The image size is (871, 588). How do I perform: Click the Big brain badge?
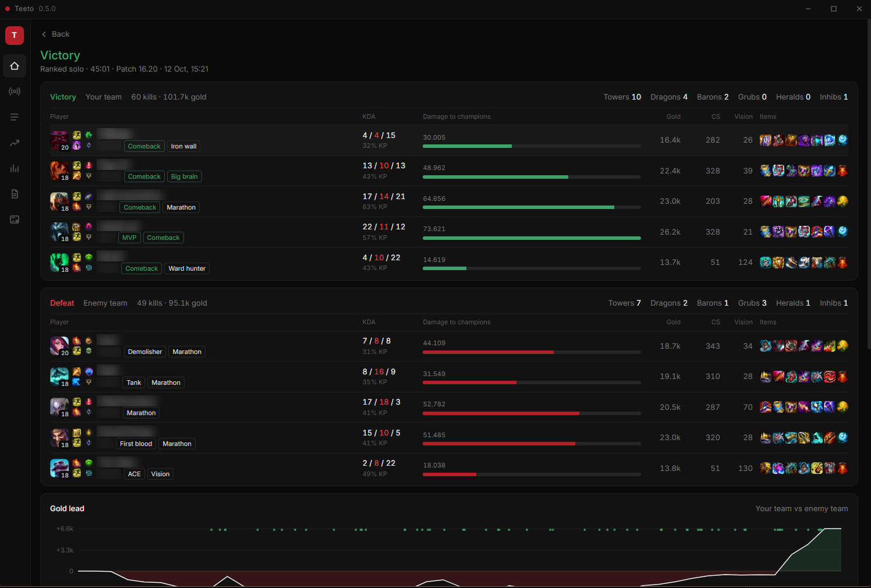coord(184,176)
